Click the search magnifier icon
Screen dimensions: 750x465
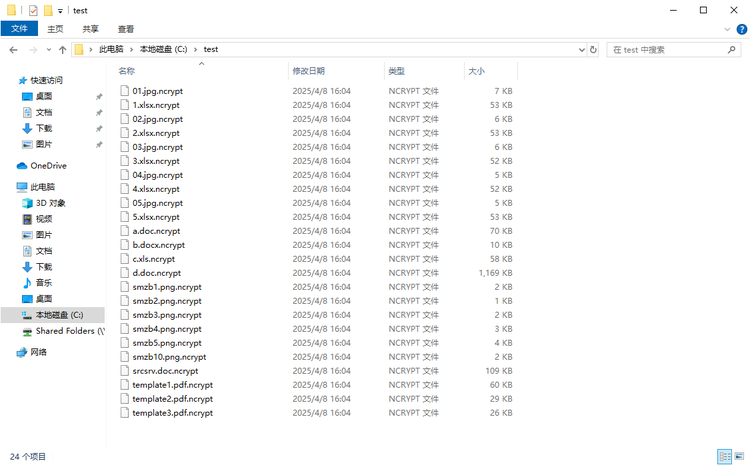731,50
